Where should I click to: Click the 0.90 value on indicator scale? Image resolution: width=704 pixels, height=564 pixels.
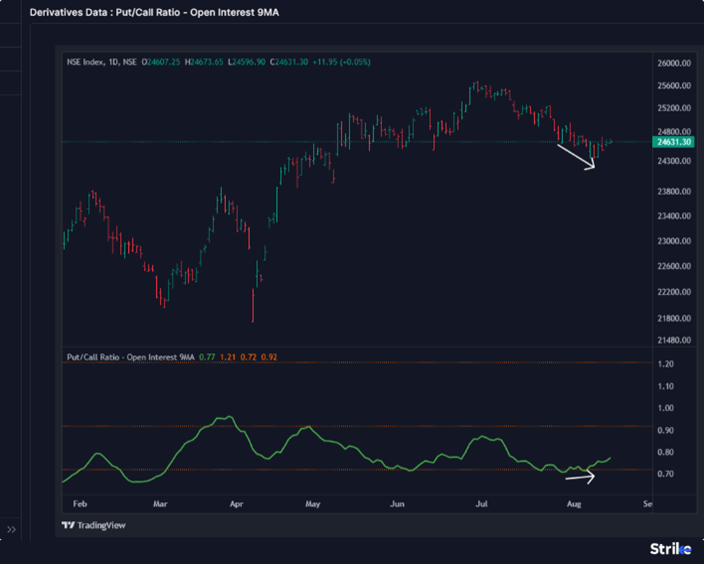[x=666, y=430]
